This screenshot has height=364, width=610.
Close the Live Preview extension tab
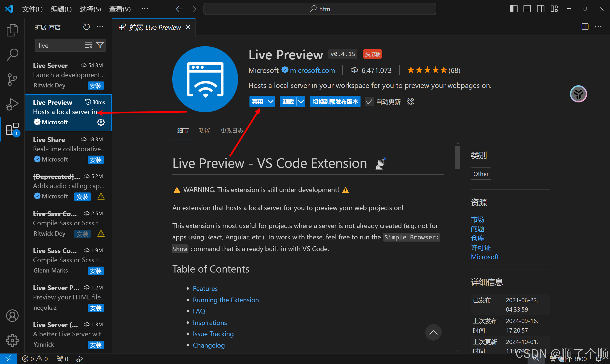pyautogui.click(x=188, y=27)
